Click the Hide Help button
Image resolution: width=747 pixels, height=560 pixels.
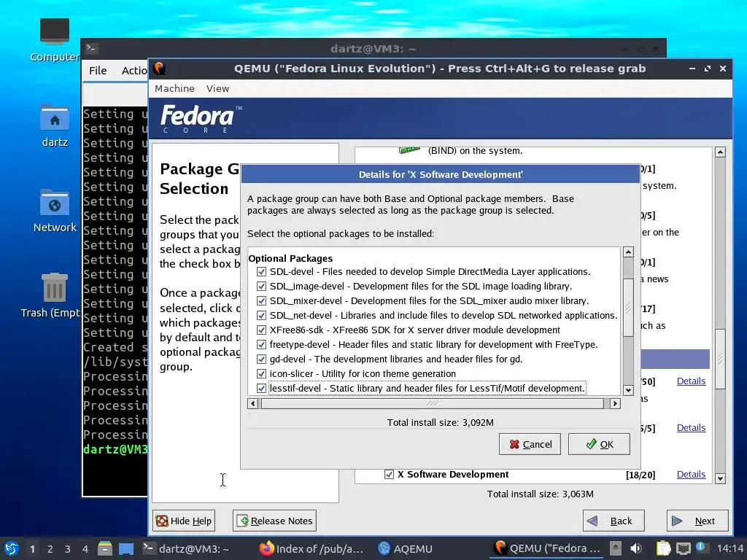(183, 521)
